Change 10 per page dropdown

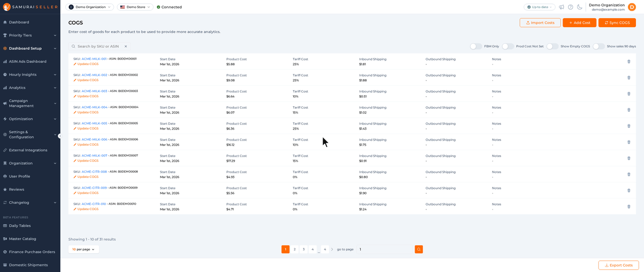pos(84,249)
